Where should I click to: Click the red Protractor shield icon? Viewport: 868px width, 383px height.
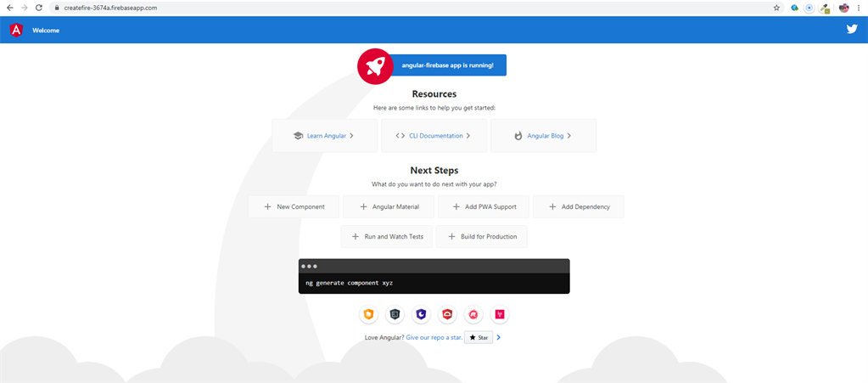coord(447,315)
